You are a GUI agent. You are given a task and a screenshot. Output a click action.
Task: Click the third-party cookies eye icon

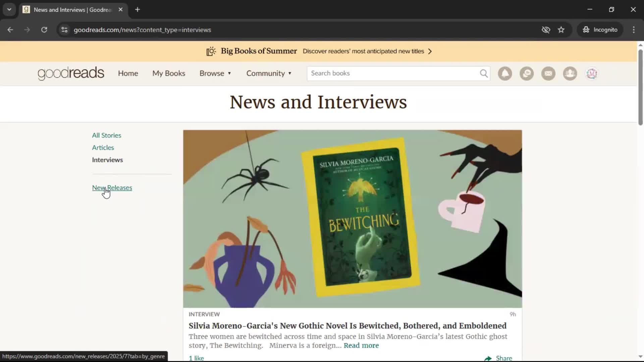click(x=546, y=30)
